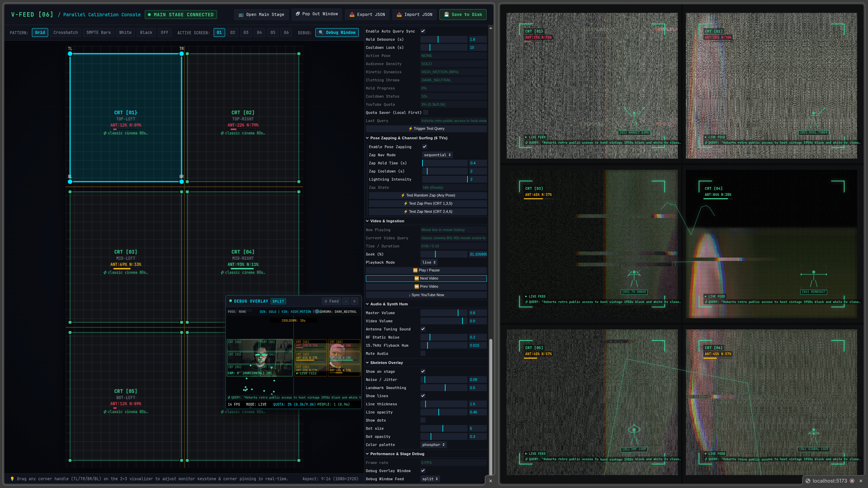
Task: Close the Debug Overlay panel
Action: tap(354, 301)
